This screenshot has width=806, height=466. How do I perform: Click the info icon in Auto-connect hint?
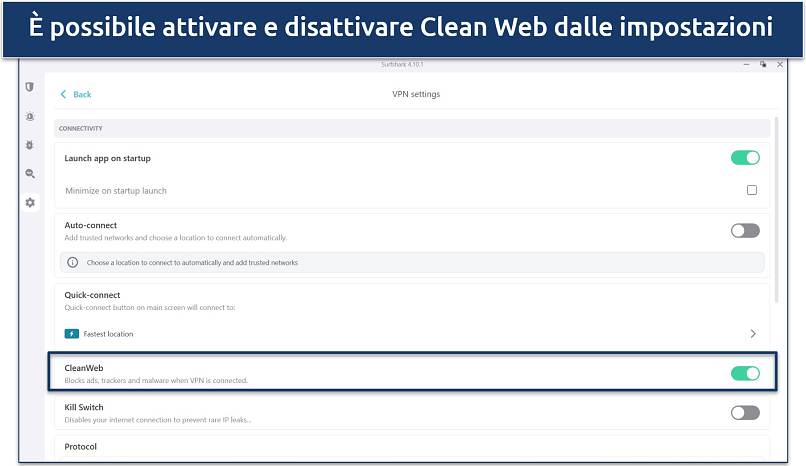pos(72,263)
